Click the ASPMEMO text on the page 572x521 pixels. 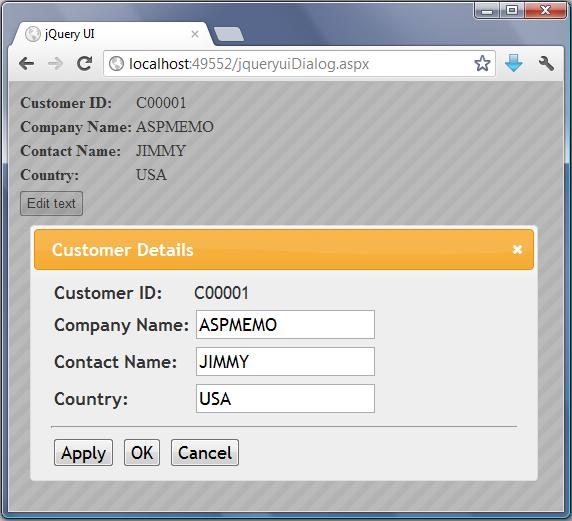[x=175, y=127]
